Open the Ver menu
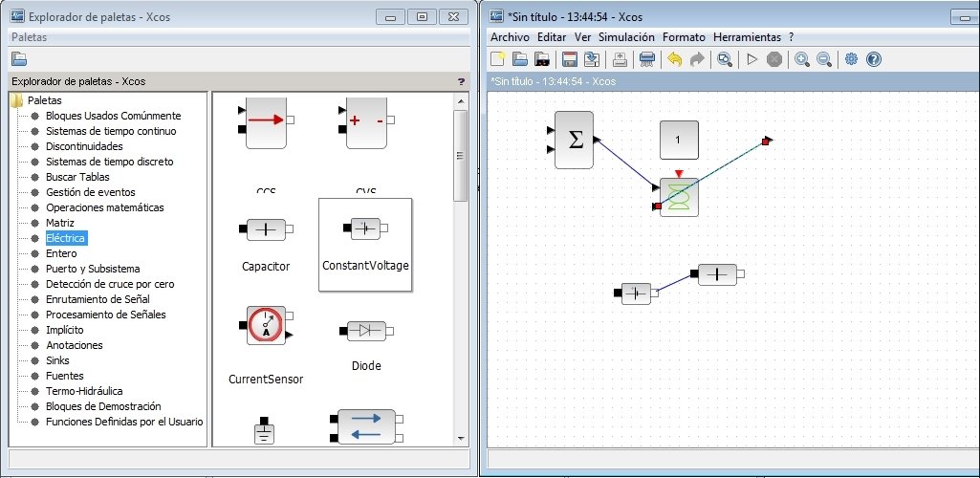The image size is (980, 478). coord(582,37)
